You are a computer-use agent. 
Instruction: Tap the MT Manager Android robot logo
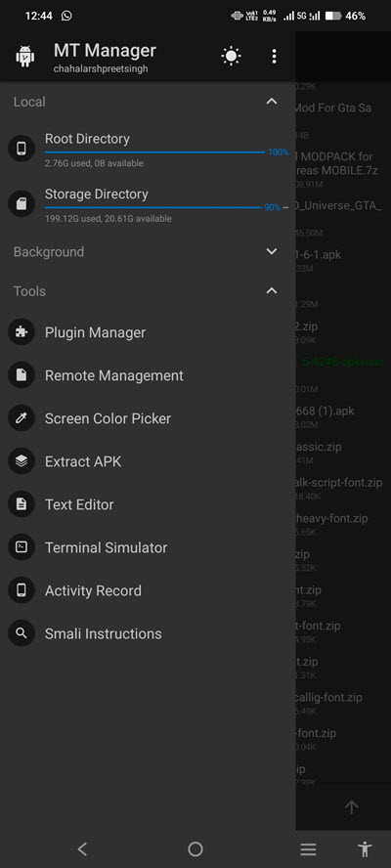[24, 57]
